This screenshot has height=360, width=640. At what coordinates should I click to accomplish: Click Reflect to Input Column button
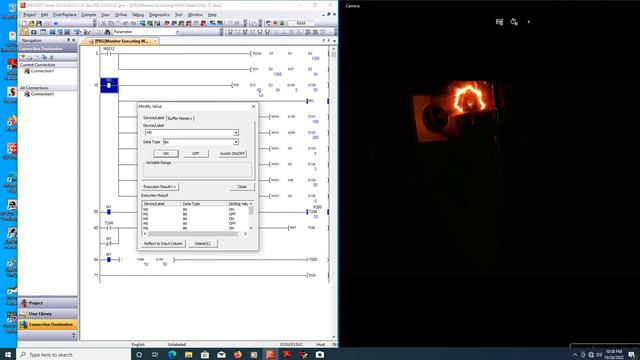163,244
